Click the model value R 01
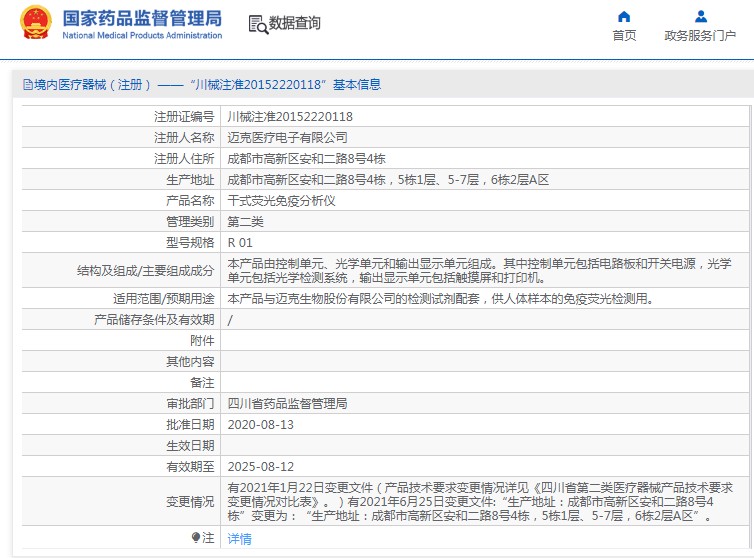The image size is (754, 558). (x=240, y=242)
